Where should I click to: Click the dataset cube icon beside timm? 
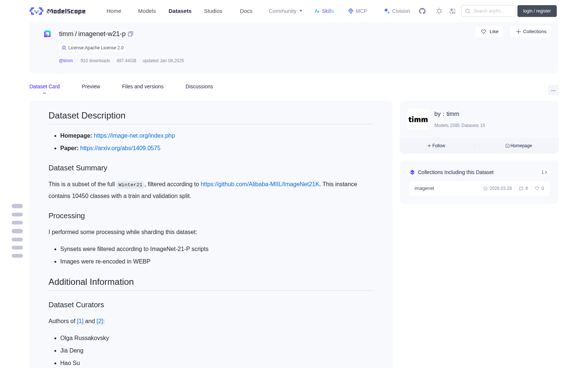point(47,34)
